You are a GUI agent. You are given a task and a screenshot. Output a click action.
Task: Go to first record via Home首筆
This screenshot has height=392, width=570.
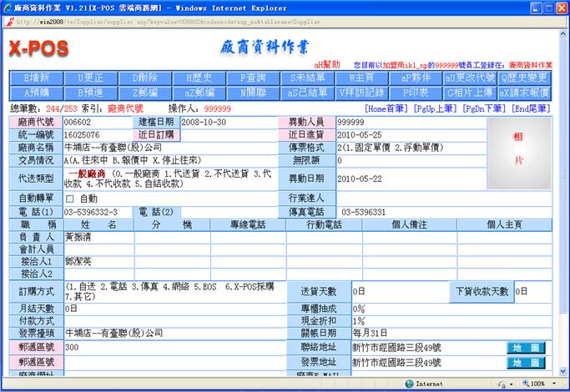(386, 109)
